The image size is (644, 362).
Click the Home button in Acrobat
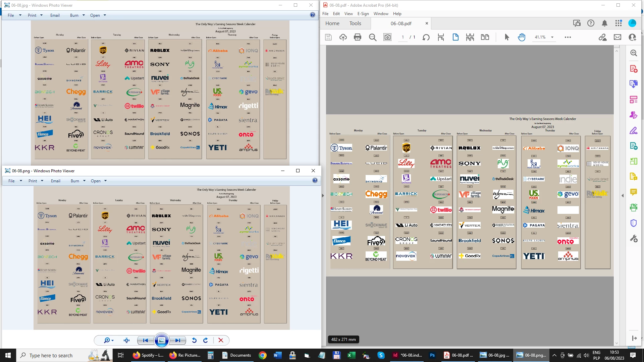[332, 23]
